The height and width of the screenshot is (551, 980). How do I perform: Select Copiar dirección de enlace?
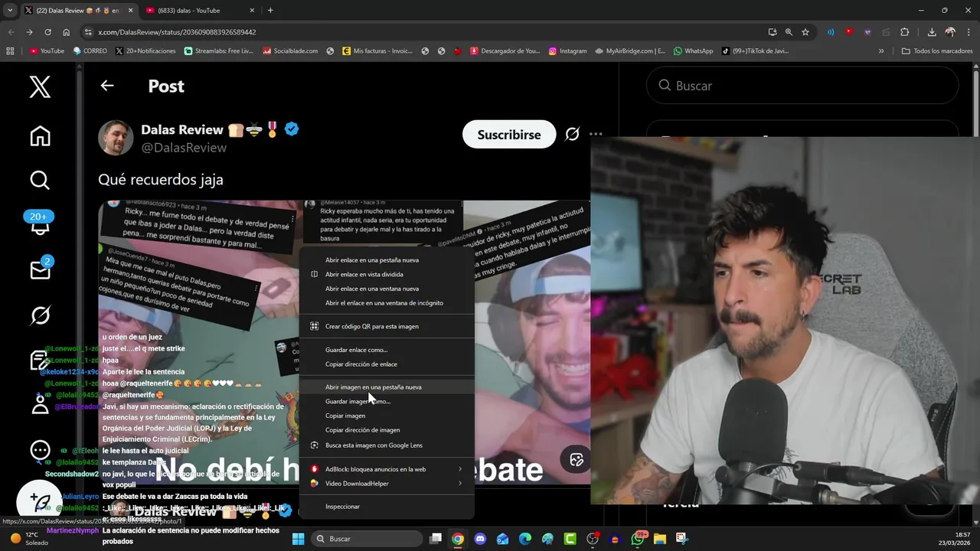click(361, 364)
